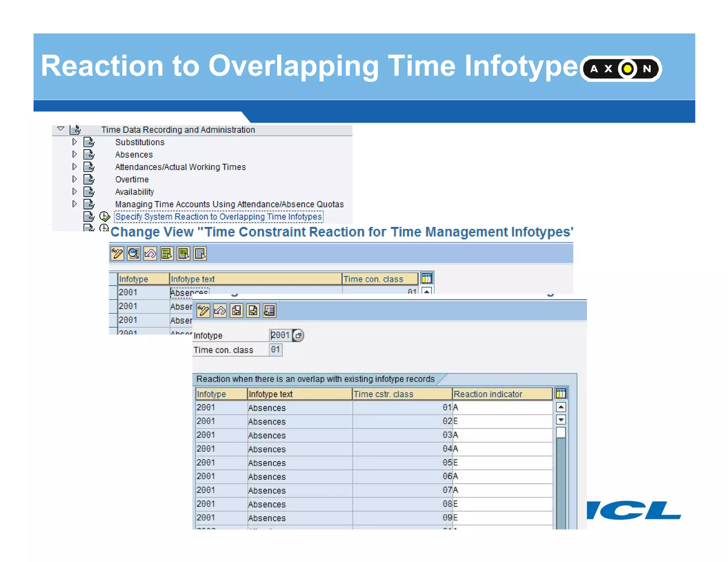The height and width of the screenshot is (562, 728).
Task: Select Availability tree label
Action: click(134, 192)
